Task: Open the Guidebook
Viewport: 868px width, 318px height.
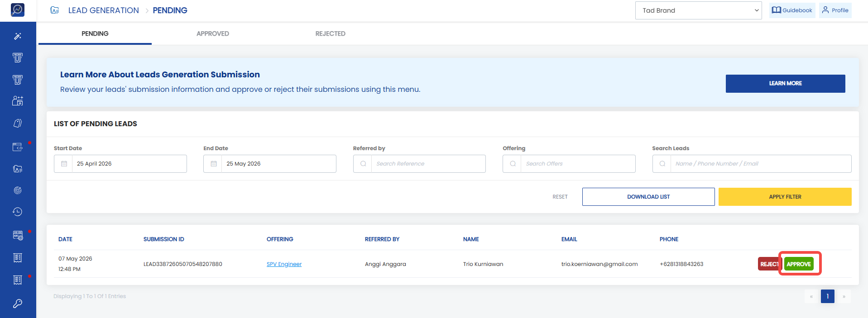Action: click(792, 10)
